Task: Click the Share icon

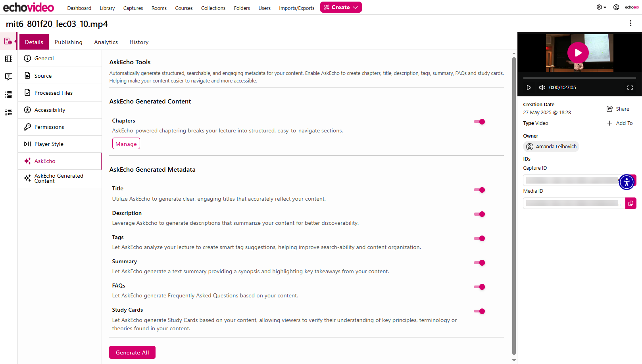Action: tap(610, 109)
